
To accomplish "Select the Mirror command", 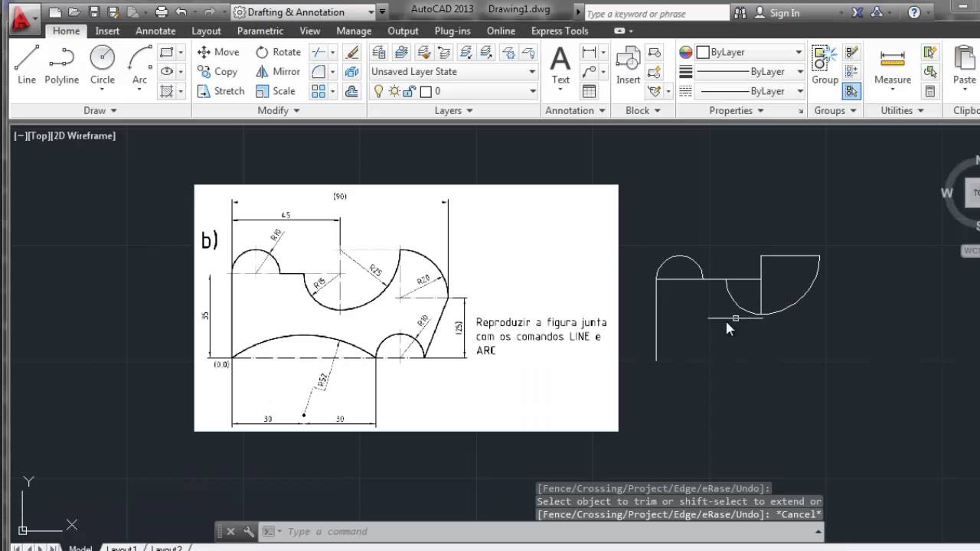I will (277, 71).
